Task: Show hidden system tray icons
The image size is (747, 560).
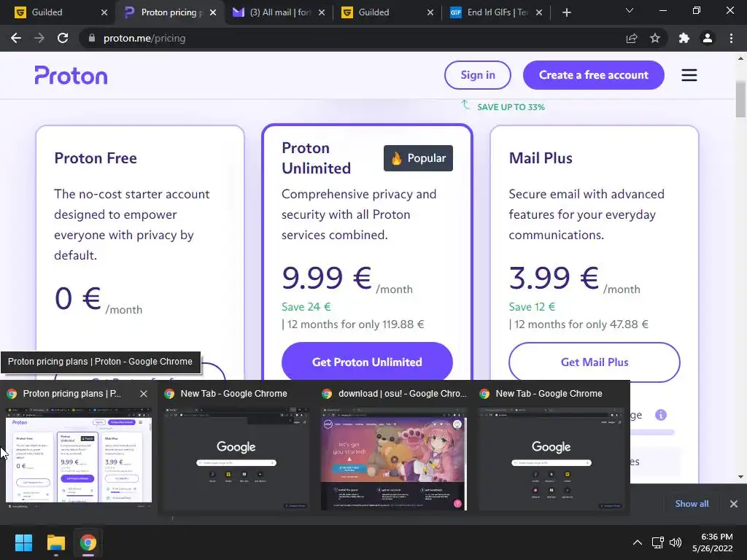Action: pyautogui.click(x=637, y=542)
